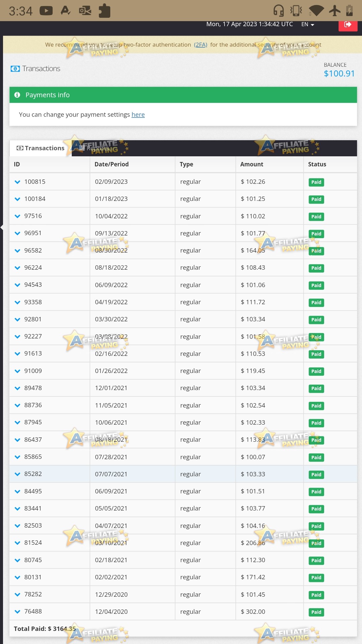This screenshot has height=644, width=362.
Task: Expand transaction 96582 row chevron
Action: click(x=17, y=251)
